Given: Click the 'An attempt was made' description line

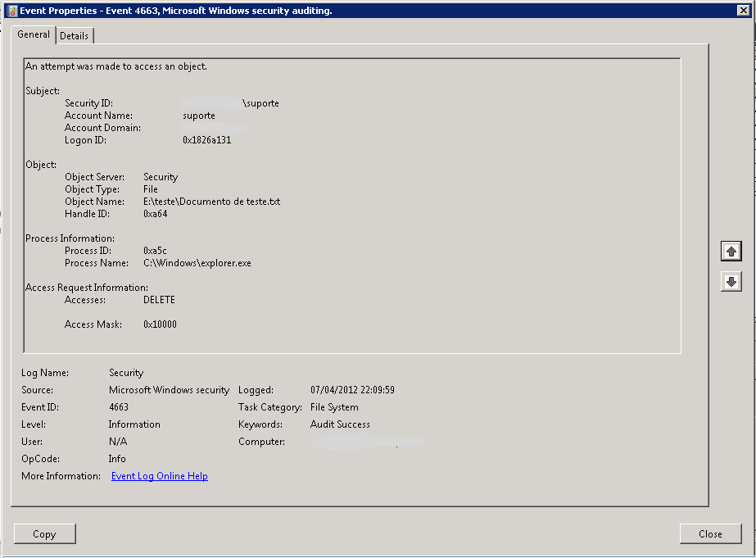Looking at the screenshot, I should pos(116,66).
